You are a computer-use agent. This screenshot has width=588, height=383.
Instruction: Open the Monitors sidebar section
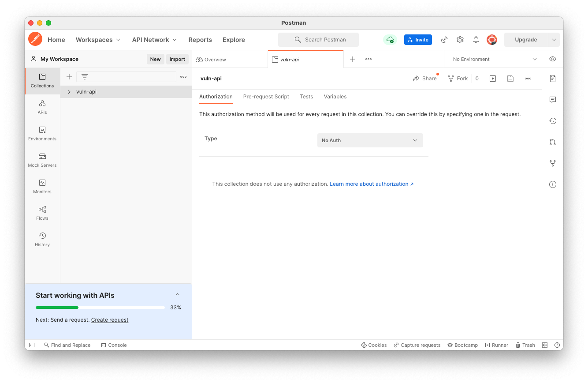pyautogui.click(x=42, y=187)
